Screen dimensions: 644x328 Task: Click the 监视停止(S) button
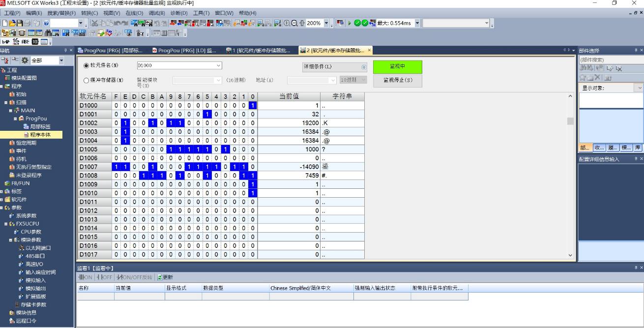[x=397, y=80]
